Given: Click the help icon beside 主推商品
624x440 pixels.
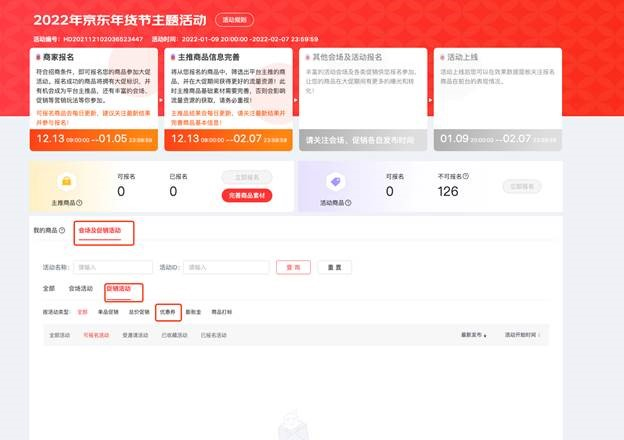Looking at the screenshot, I should click(x=79, y=203).
